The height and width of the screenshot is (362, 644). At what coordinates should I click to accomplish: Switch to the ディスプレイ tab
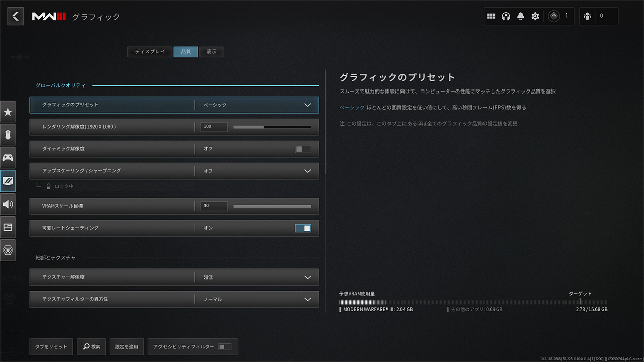pos(150,52)
